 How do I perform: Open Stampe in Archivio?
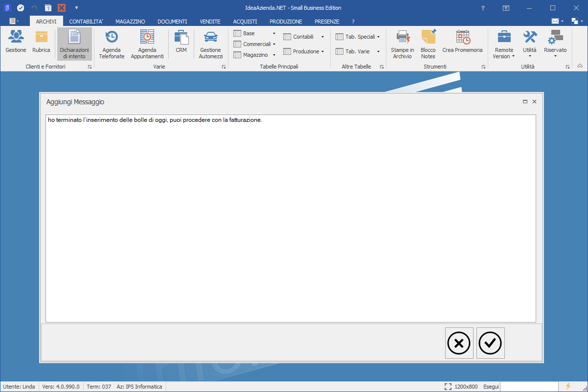(x=403, y=44)
